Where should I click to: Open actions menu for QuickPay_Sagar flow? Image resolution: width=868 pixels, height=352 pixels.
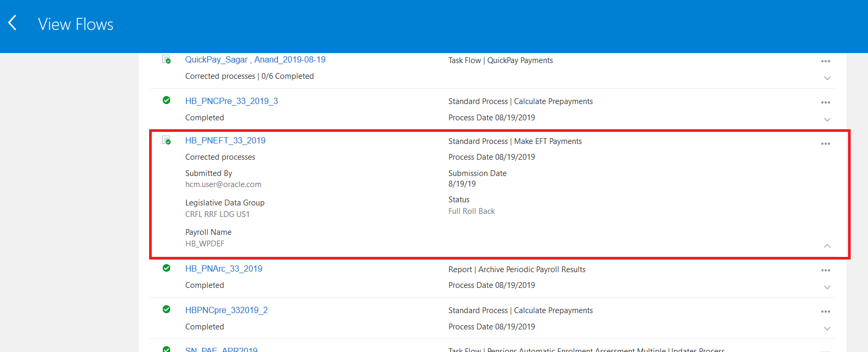click(825, 61)
